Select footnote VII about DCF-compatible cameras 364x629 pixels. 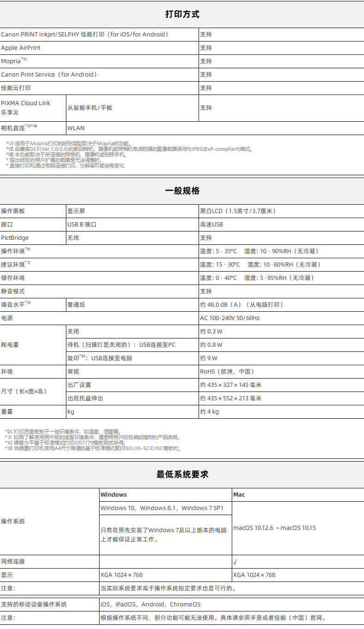pyautogui.click(x=129, y=149)
